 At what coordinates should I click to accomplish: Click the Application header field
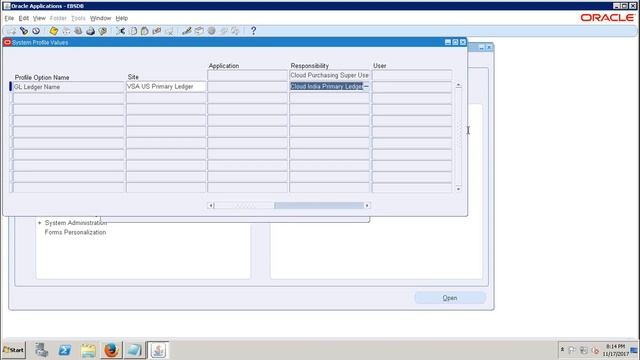[x=247, y=75]
